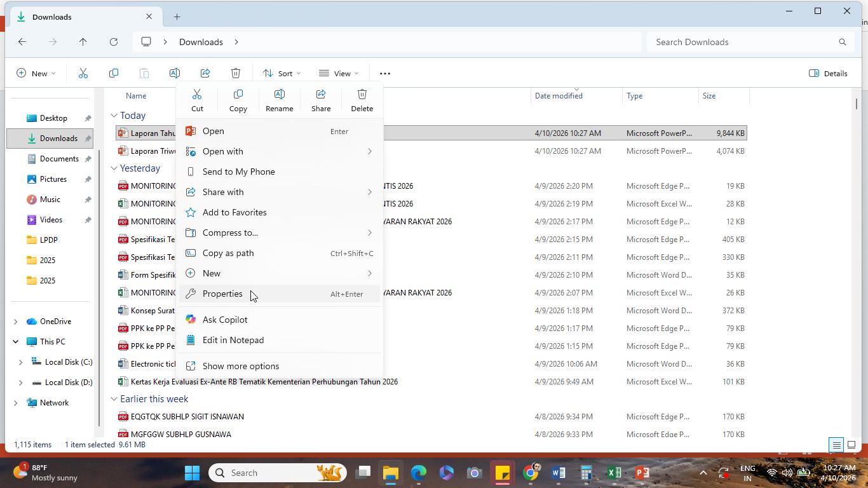Toggle the Details pane button
Image resolution: width=868 pixels, height=488 pixels.
828,73
